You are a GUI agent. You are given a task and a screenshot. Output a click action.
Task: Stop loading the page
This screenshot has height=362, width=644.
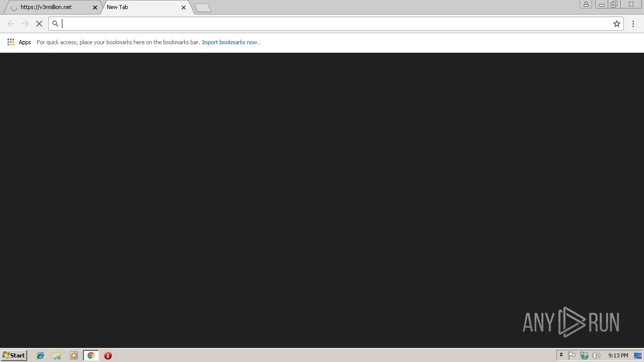39,24
